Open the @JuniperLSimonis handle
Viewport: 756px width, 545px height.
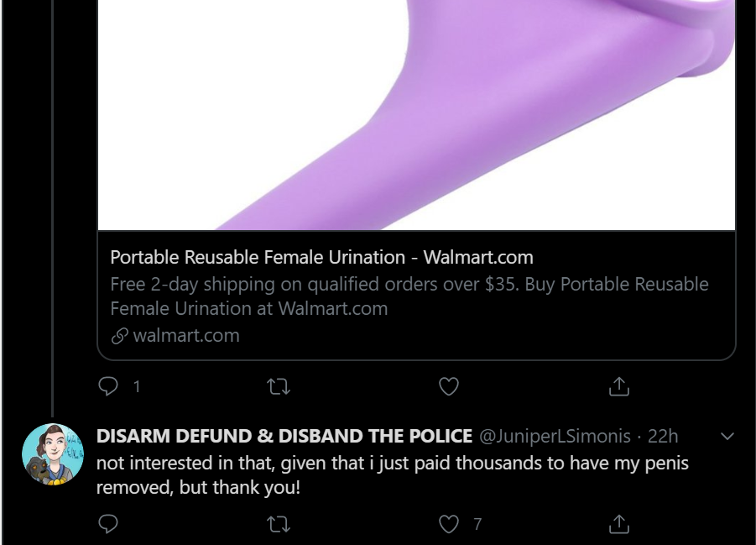(555, 436)
